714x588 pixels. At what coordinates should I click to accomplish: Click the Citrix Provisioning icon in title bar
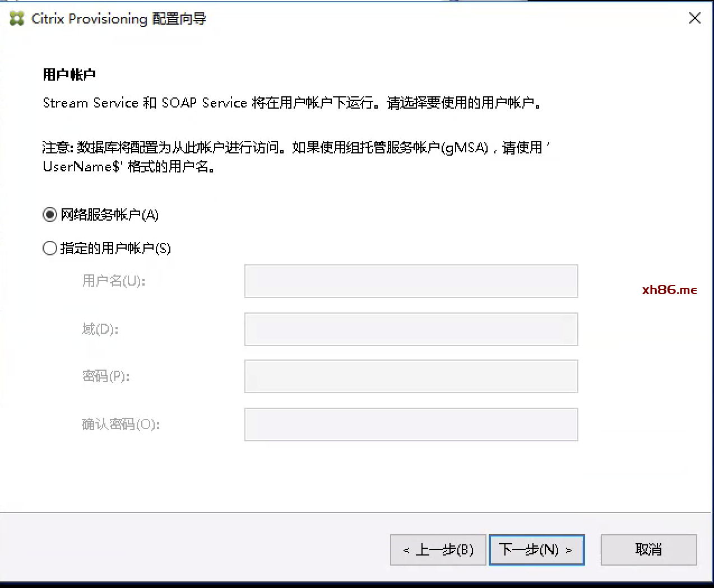click(x=17, y=18)
